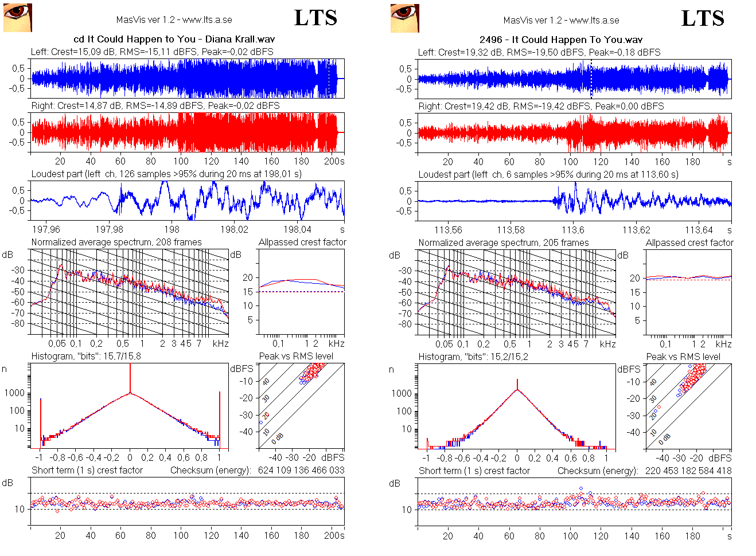756x556 pixels.
Task: Open www.lts.a.se link in the 2496 panel
Action: (594, 20)
